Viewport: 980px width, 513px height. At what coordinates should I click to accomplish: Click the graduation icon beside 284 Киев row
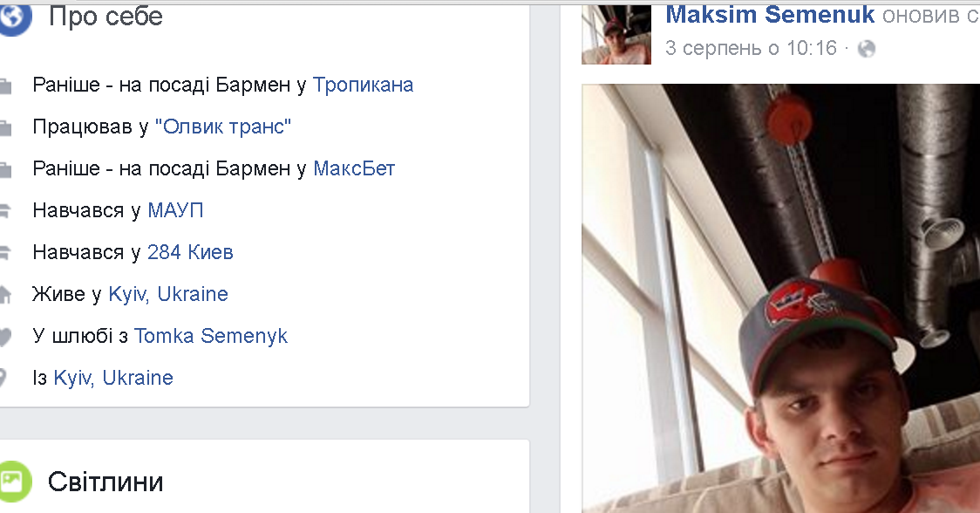click(5, 253)
